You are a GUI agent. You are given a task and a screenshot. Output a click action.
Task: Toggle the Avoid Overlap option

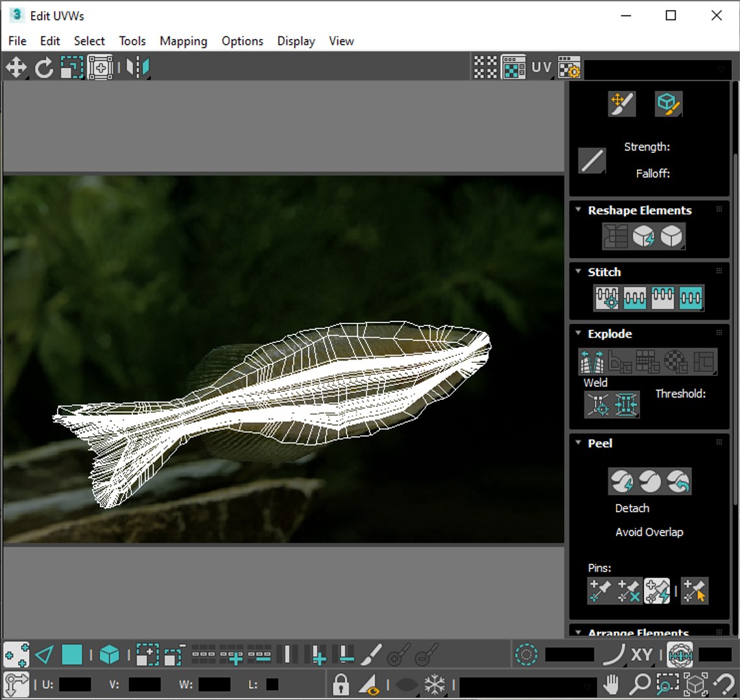click(649, 532)
